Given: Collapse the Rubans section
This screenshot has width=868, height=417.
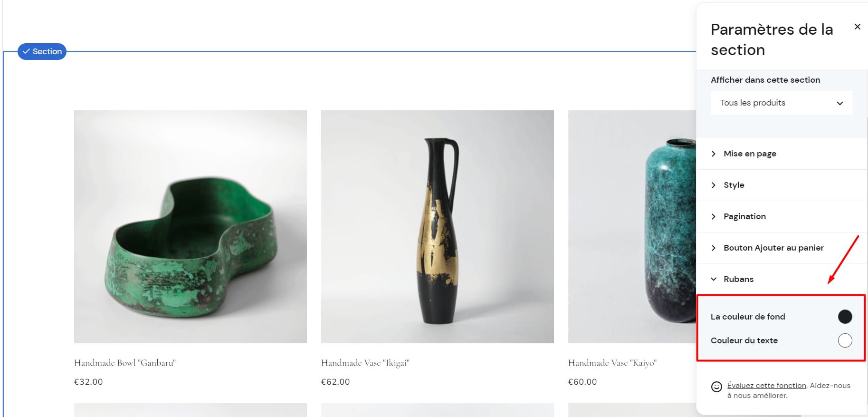Looking at the screenshot, I should 782,279.
